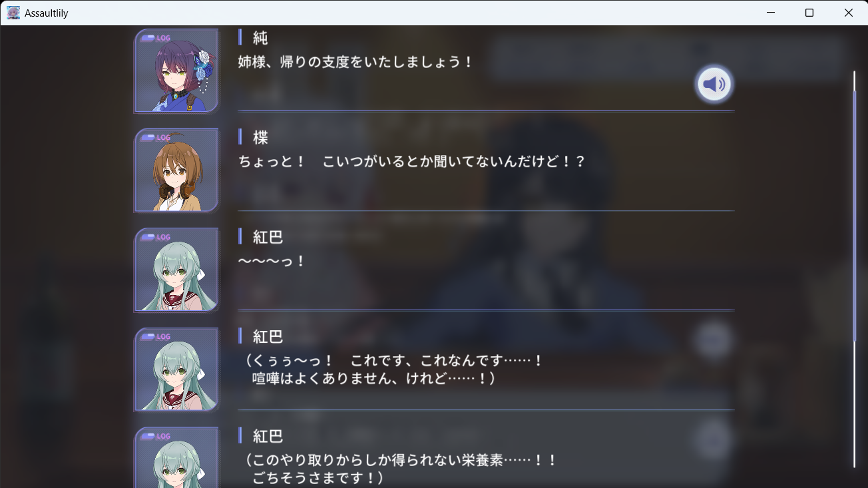The width and height of the screenshot is (868, 488).
Task: Select 楪's brown-haired character portrait
Action: (x=176, y=170)
